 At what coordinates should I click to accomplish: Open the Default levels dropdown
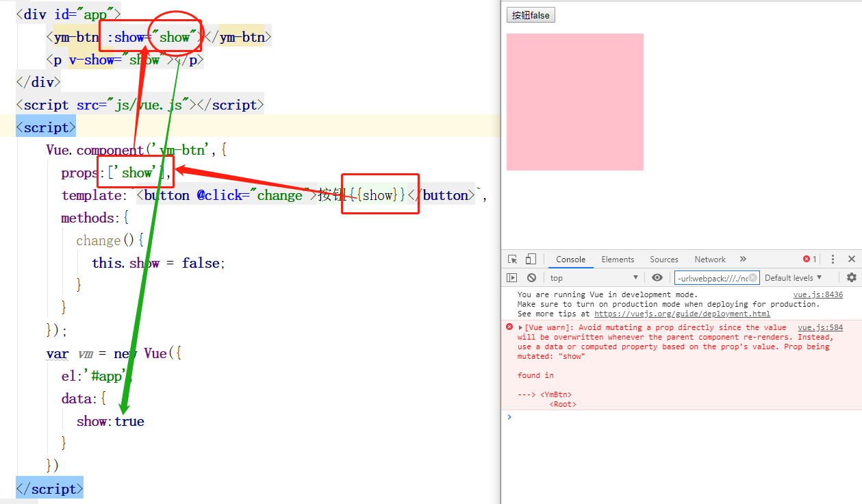pyautogui.click(x=793, y=277)
